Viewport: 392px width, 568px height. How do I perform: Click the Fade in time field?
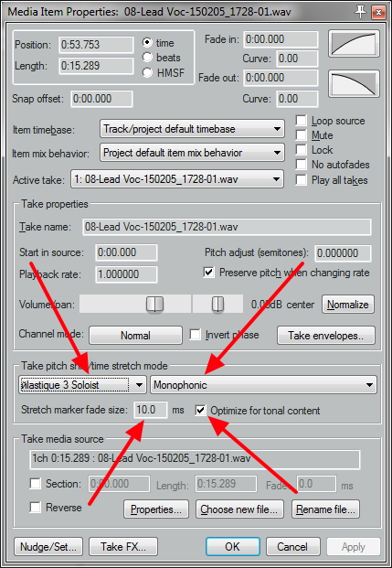coord(281,39)
